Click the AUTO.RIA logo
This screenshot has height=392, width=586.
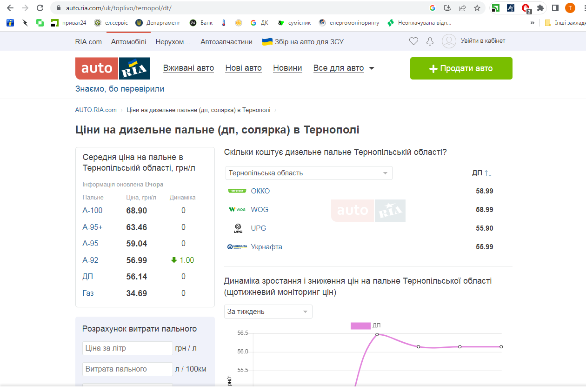[x=113, y=68]
